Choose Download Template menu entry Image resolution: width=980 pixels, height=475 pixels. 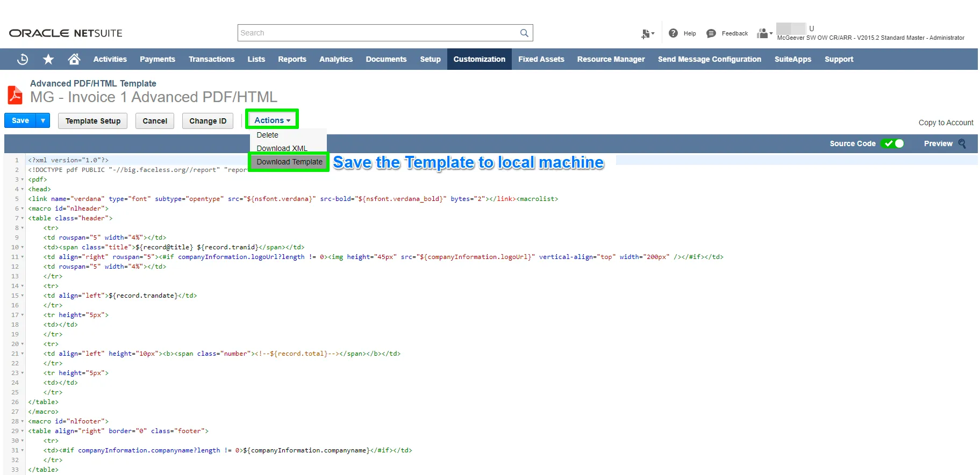click(289, 162)
